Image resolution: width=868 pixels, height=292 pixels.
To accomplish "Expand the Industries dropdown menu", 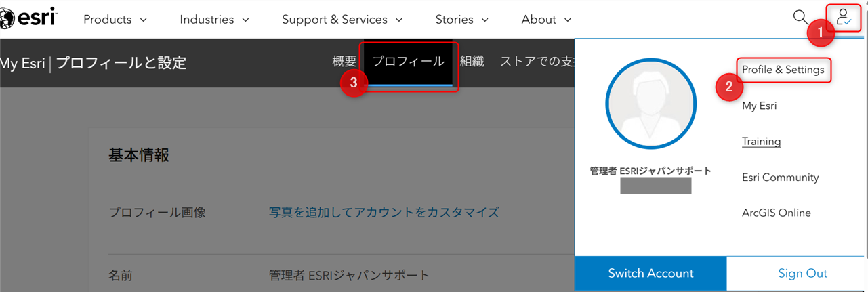I will [214, 20].
